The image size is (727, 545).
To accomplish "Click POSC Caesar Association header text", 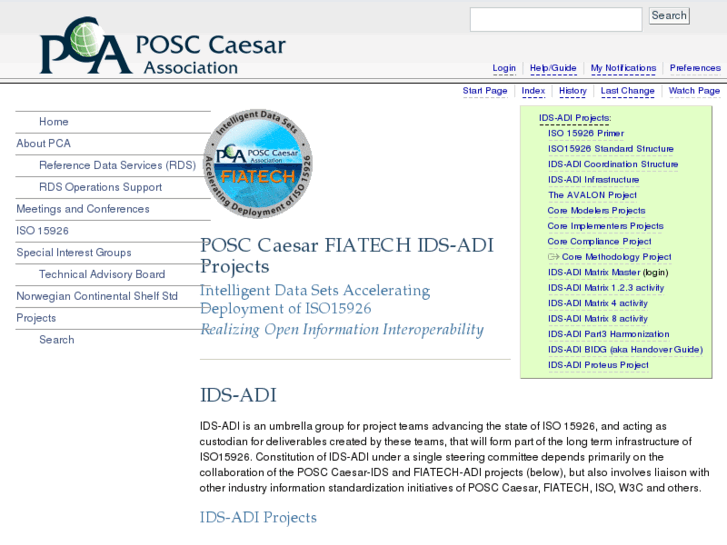I will pyautogui.click(x=210, y=55).
